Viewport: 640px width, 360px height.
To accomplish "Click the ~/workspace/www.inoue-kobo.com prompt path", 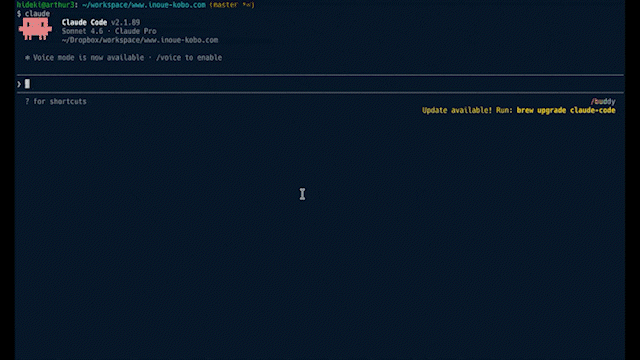I will click(144, 5).
